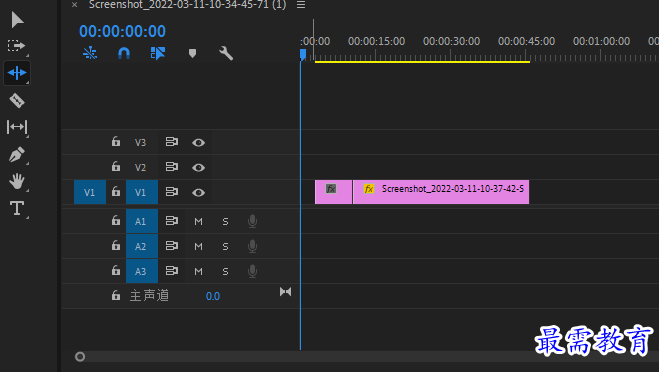Toggle lock on track V1
659x372 pixels.
tap(116, 192)
